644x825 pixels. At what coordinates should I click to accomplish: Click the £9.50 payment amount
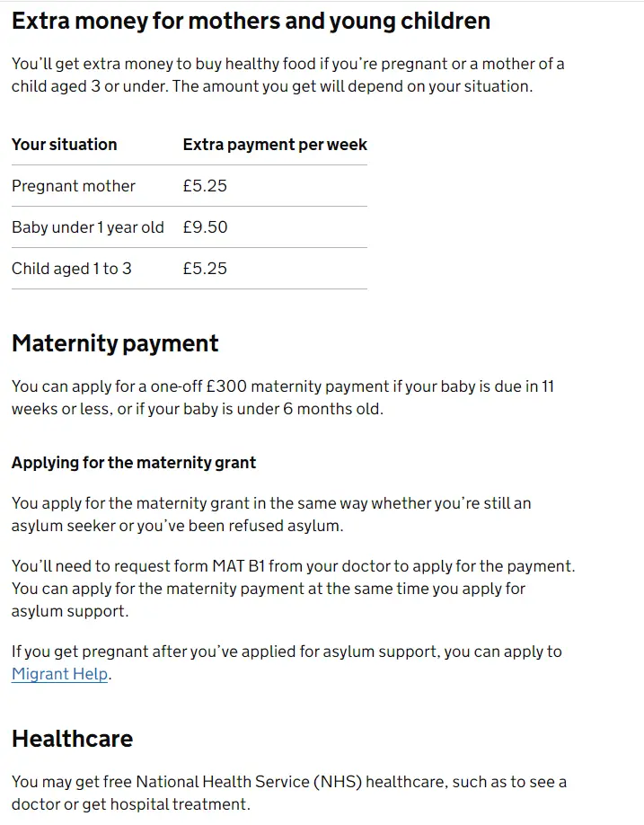[205, 227]
